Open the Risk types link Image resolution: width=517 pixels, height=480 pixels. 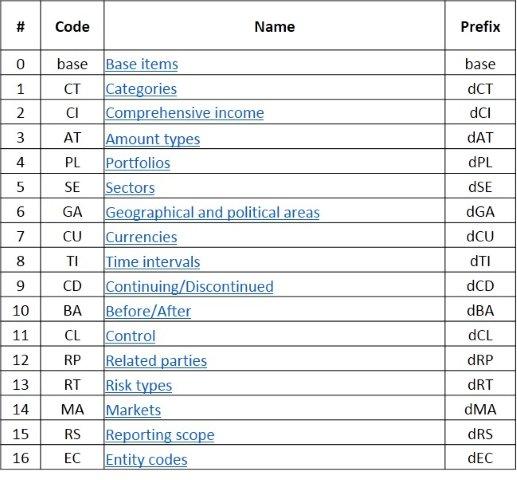(x=139, y=386)
